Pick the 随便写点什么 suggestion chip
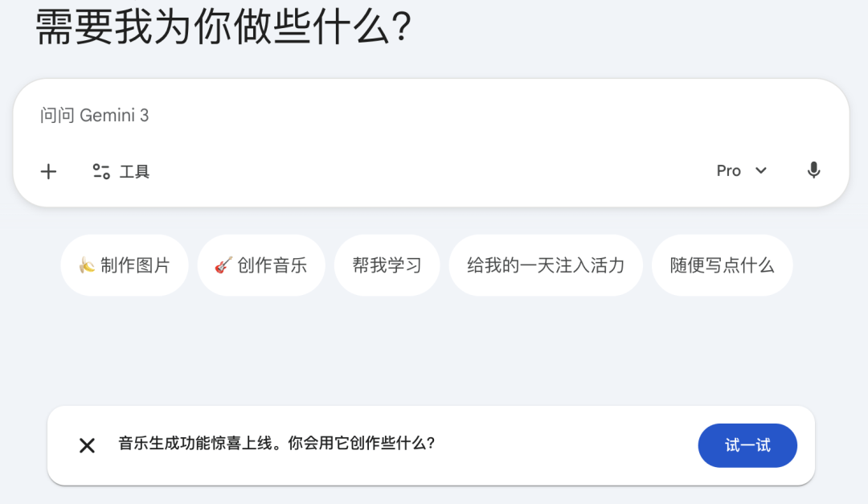 722,265
